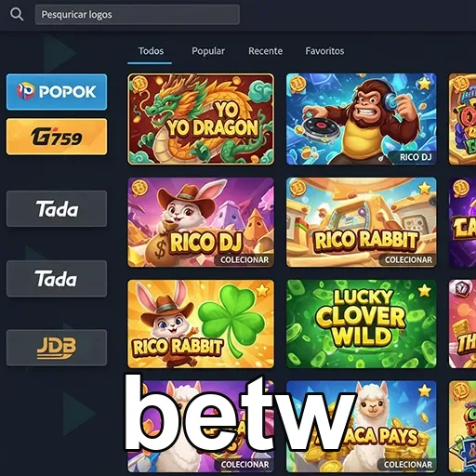Image resolution: width=476 pixels, height=476 pixels.
Task: Focus the Pesquricar logos search field
Action: pyautogui.click(x=138, y=15)
